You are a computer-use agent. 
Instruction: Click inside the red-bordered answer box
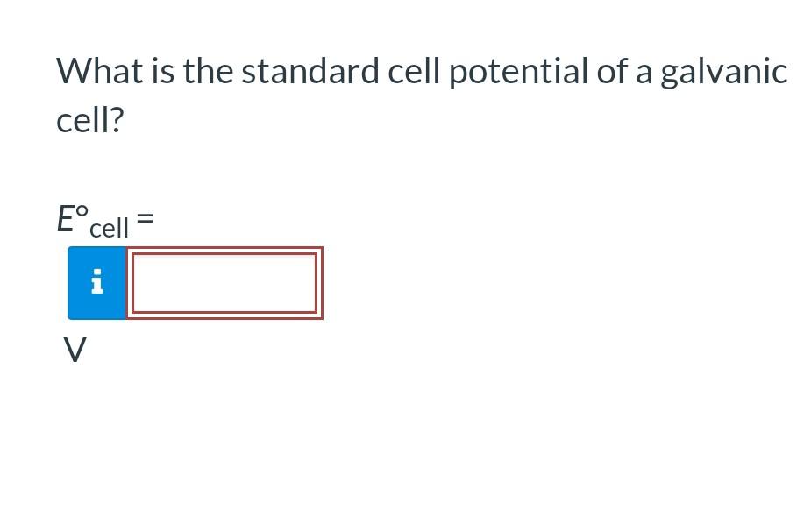pos(224,282)
